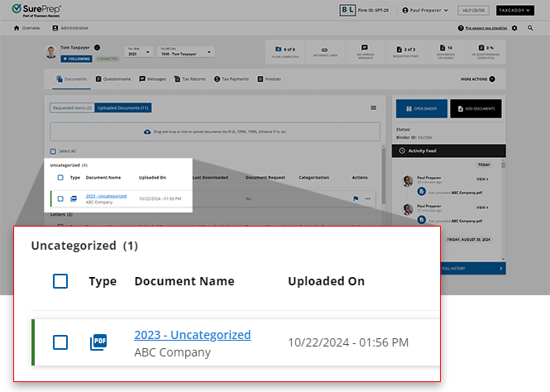Switch to the Questionnaire tab

click(x=113, y=79)
